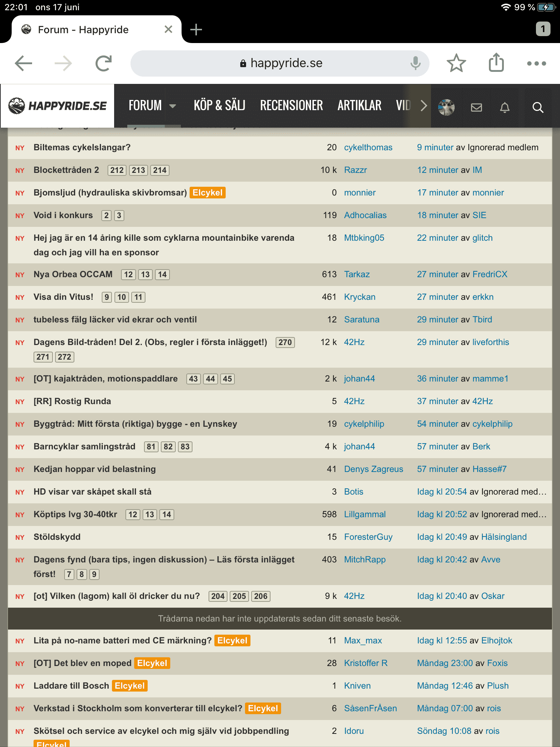
Task: Open Stöldskydd thread
Action: tap(57, 537)
